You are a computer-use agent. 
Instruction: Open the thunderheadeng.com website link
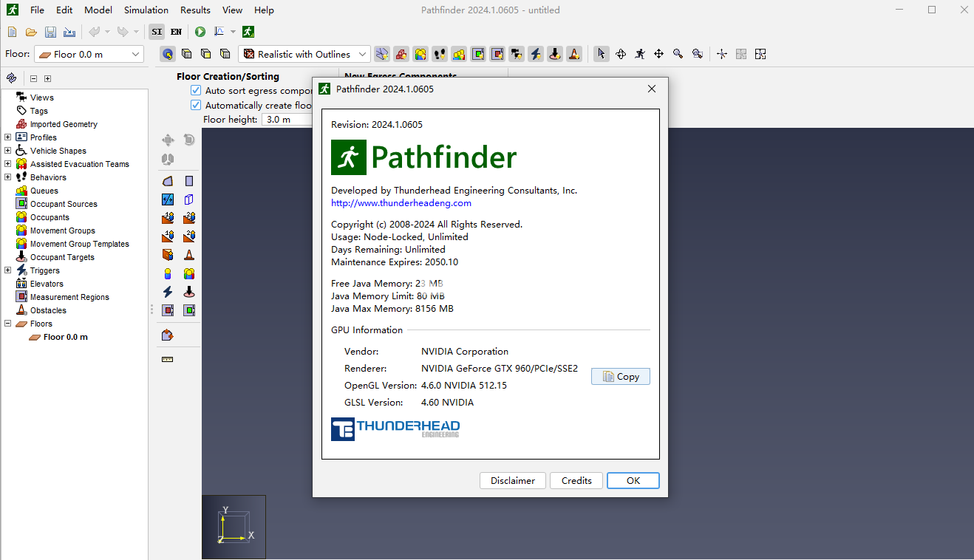pyautogui.click(x=401, y=202)
